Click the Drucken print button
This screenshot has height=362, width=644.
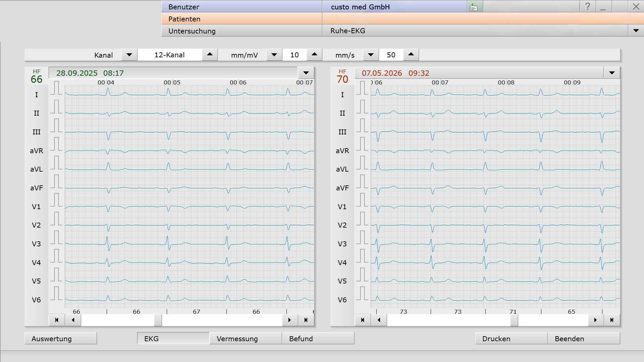[511, 339]
